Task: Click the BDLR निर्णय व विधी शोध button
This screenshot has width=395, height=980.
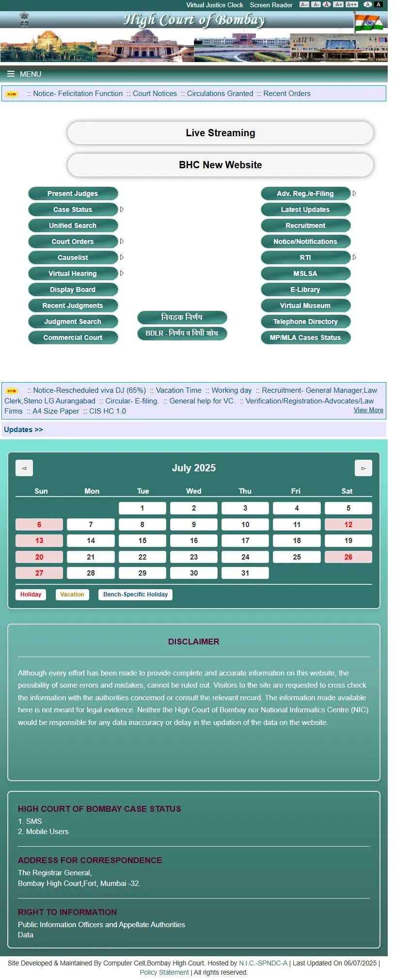Action: (x=182, y=334)
